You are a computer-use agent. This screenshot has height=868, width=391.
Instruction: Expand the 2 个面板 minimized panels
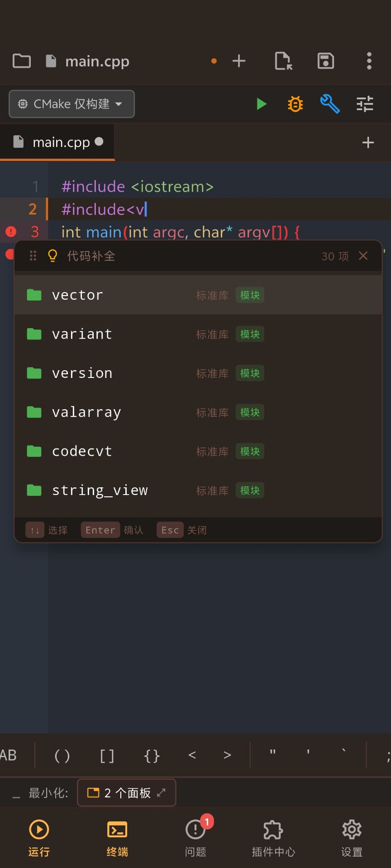pyautogui.click(x=126, y=793)
